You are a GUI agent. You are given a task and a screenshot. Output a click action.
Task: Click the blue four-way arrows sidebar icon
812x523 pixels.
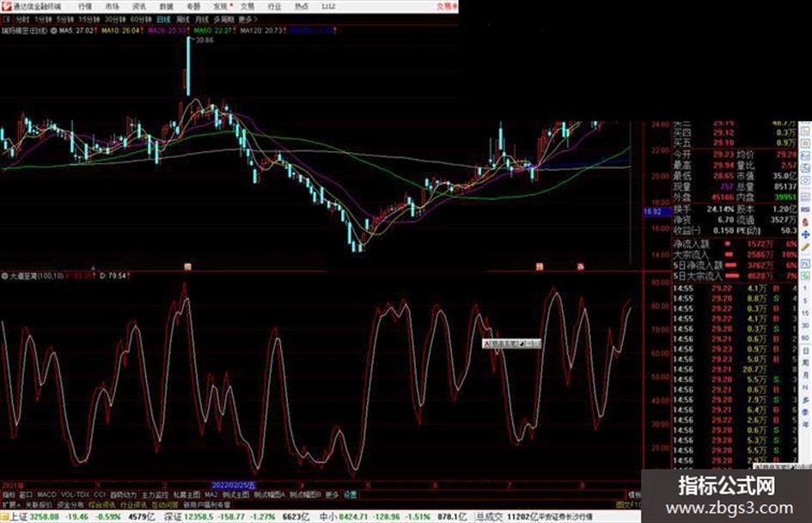coord(805,235)
